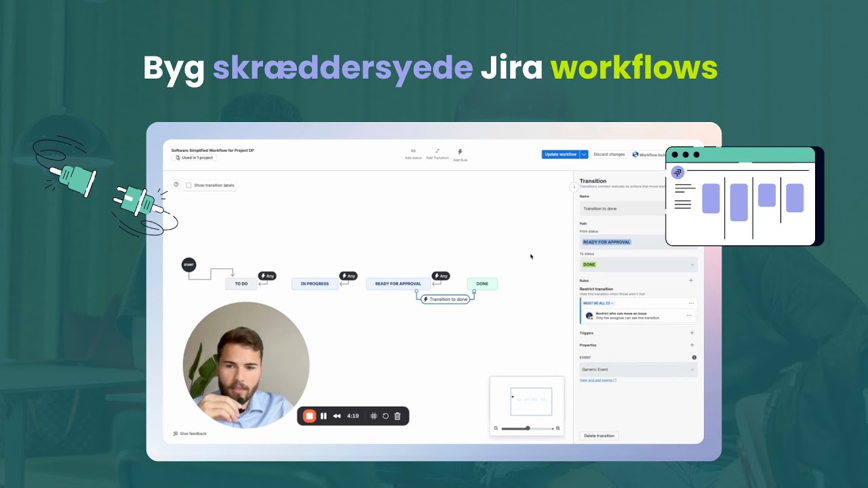Screen dimensions: 868x488
Task: Open View and add events link
Action: tap(598, 380)
